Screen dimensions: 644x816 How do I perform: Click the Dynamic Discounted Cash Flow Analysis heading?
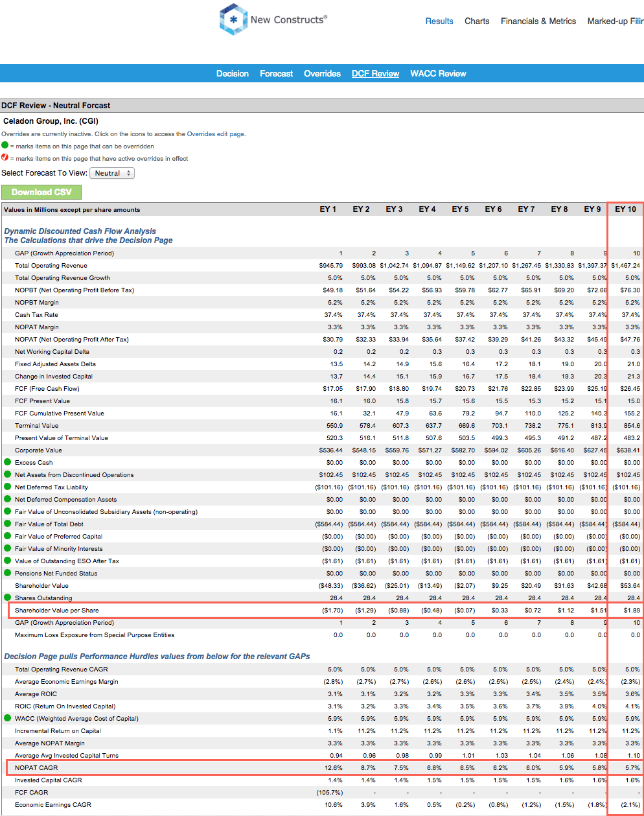point(80,231)
